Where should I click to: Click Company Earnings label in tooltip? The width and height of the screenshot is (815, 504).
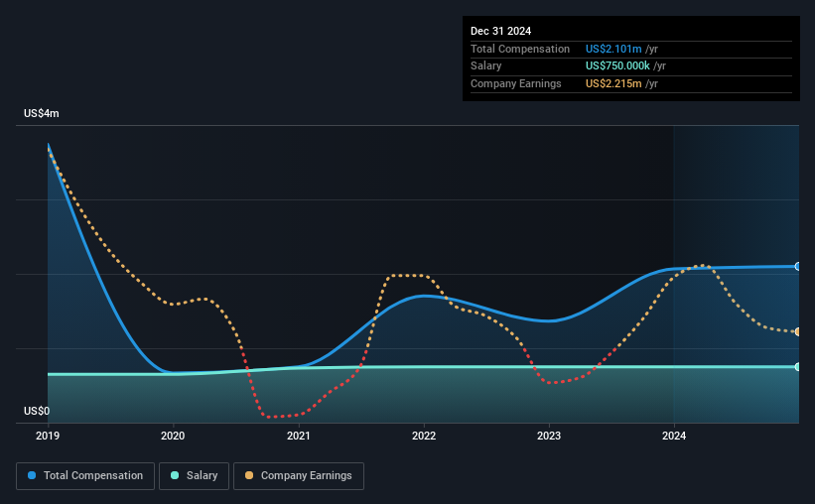pyautogui.click(x=515, y=83)
